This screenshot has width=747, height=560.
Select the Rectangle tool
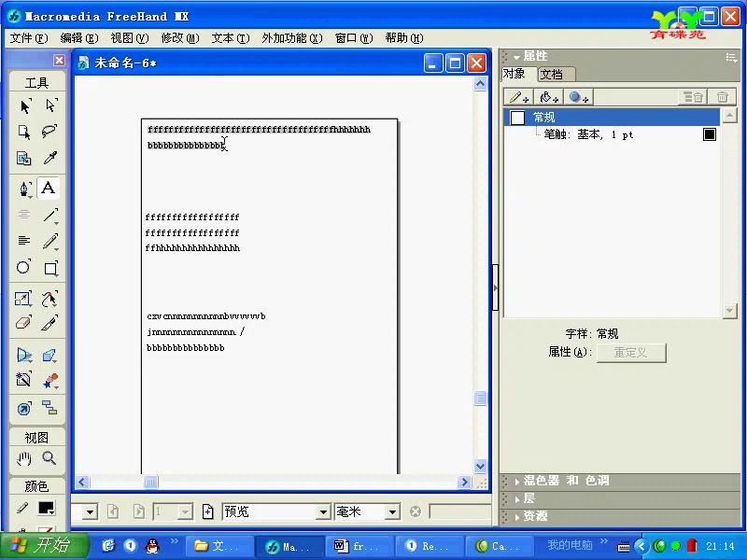pyautogui.click(x=50, y=268)
